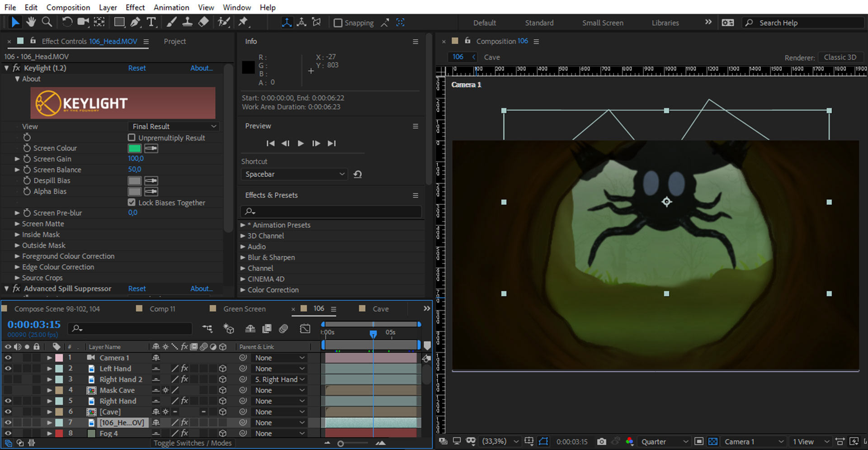Screen dimensions: 868x450
Task: Select the Pen tool
Action: [x=135, y=22]
